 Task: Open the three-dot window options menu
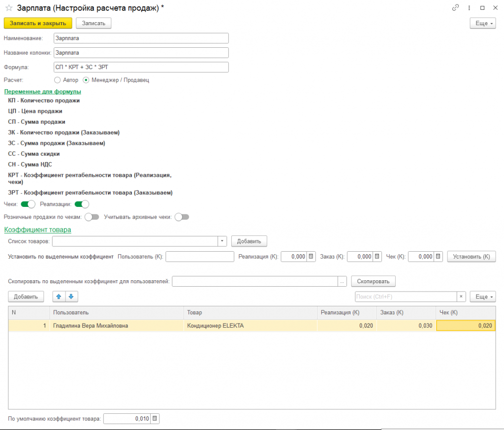tap(469, 8)
